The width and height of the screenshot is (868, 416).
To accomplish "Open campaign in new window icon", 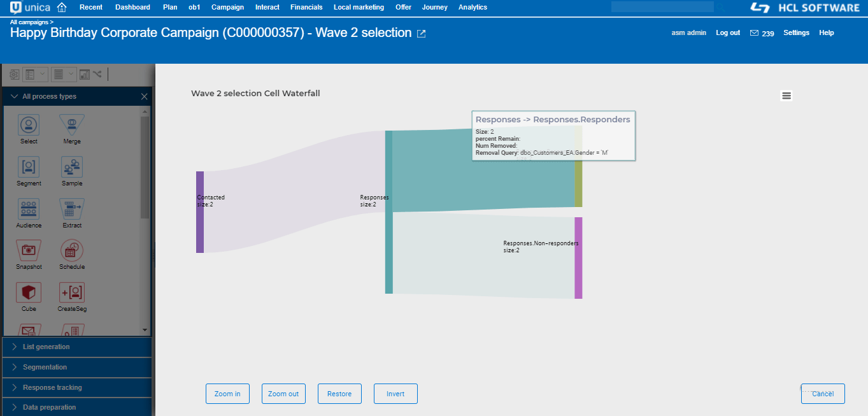I will point(421,34).
